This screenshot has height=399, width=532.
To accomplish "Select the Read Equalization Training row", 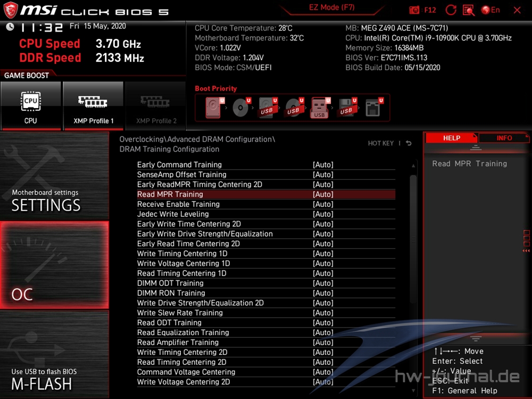I will (x=266, y=332).
